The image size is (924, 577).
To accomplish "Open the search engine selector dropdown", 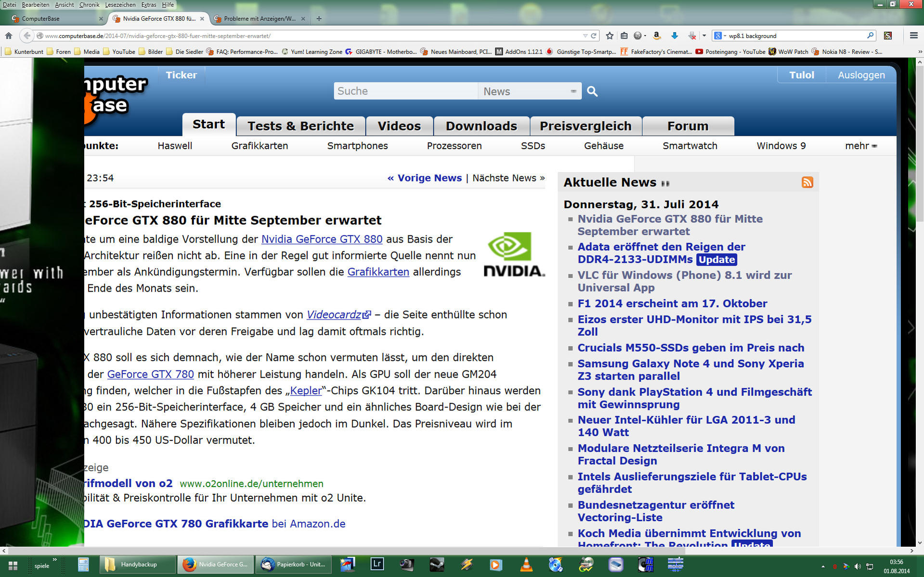I will click(720, 36).
